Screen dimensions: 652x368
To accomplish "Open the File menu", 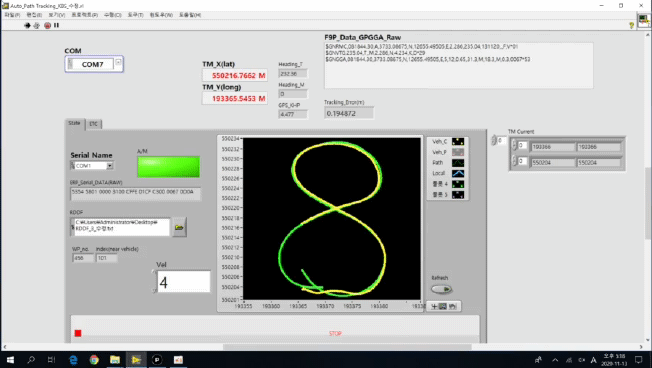I will tap(12, 15).
